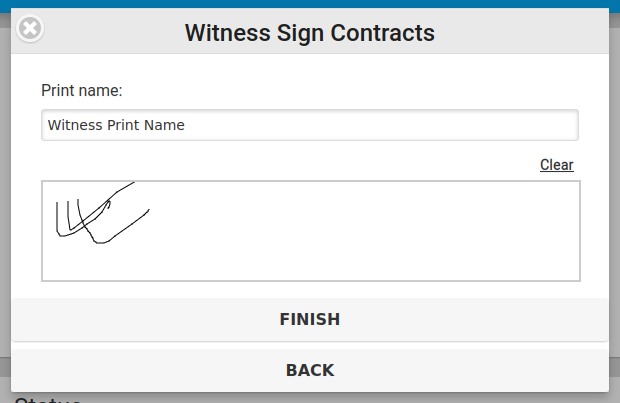Click the Witness Sign Contracts title
The height and width of the screenshot is (403, 620).
point(310,33)
